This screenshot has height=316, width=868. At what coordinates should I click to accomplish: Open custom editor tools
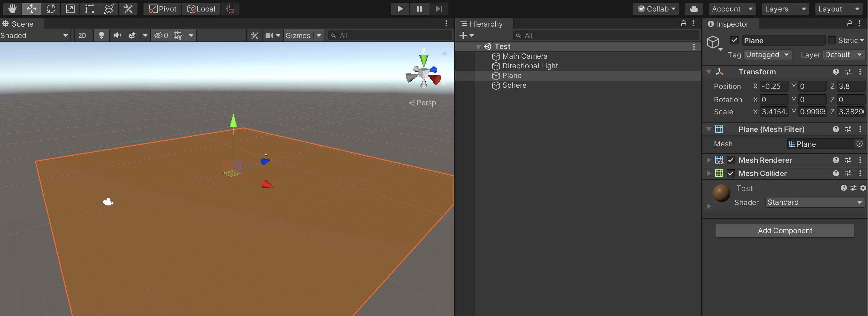point(128,9)
